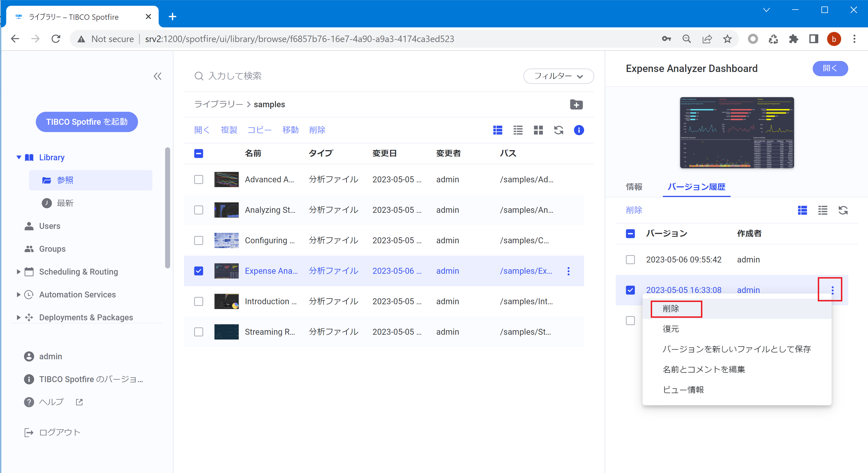Click 削除 in the library action bar
Image resolution: width=868 pixels, height=473 pixels.
317,130
